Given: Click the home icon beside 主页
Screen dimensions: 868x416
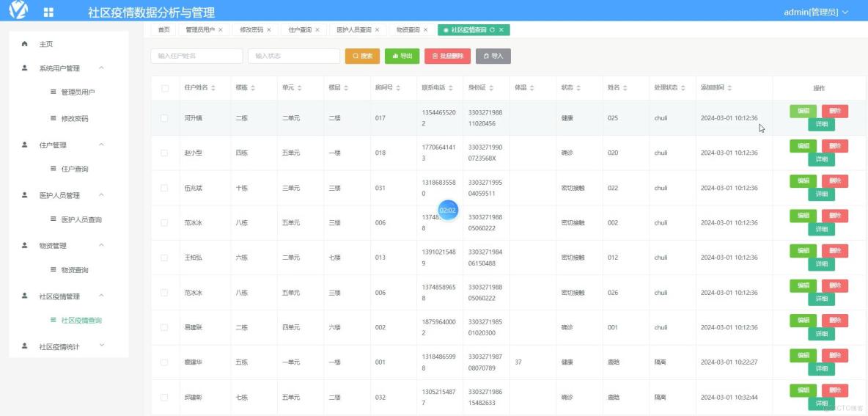Looking at the screenshot, I should [24, 44].
